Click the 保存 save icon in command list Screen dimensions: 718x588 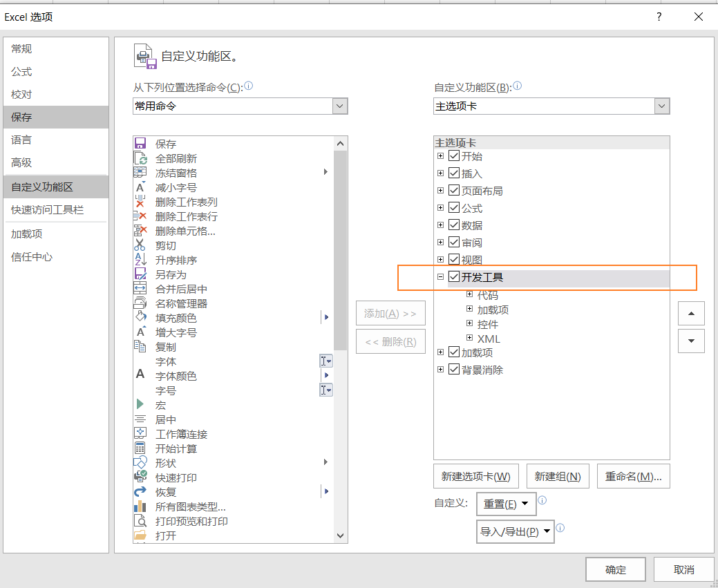tap(140, 143)
